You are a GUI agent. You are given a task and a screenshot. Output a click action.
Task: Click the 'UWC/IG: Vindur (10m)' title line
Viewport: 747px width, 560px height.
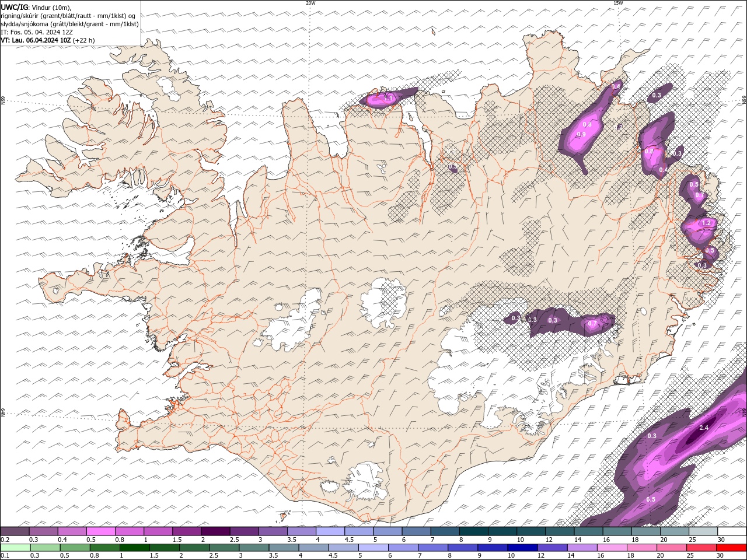[x=36, y=7]
